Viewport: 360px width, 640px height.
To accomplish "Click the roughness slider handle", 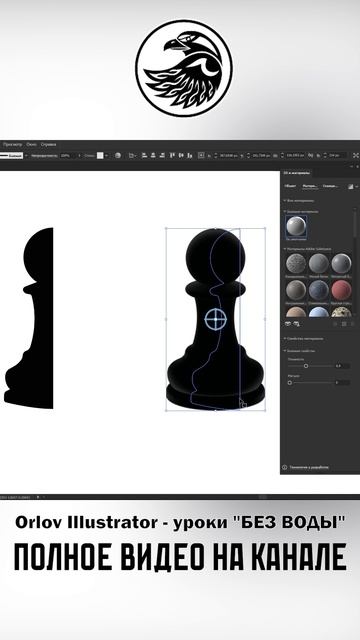I will pyautogui.click(x=306, y=366).
